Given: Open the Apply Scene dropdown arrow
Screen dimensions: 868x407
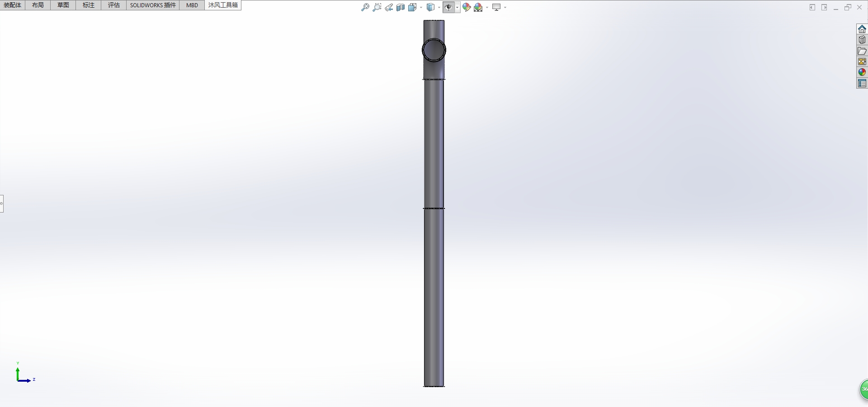Looking at the screenshot, I should click(x=487, y=7).
